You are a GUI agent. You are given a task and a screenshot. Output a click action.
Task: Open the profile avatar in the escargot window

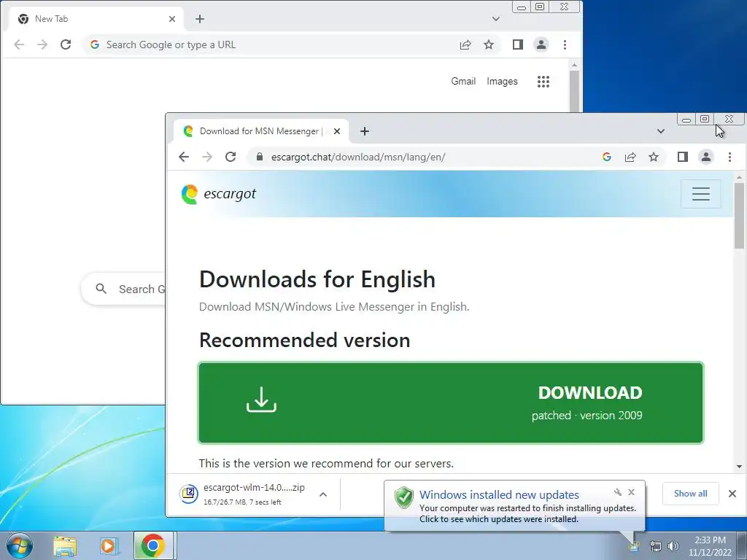[706, 157]
